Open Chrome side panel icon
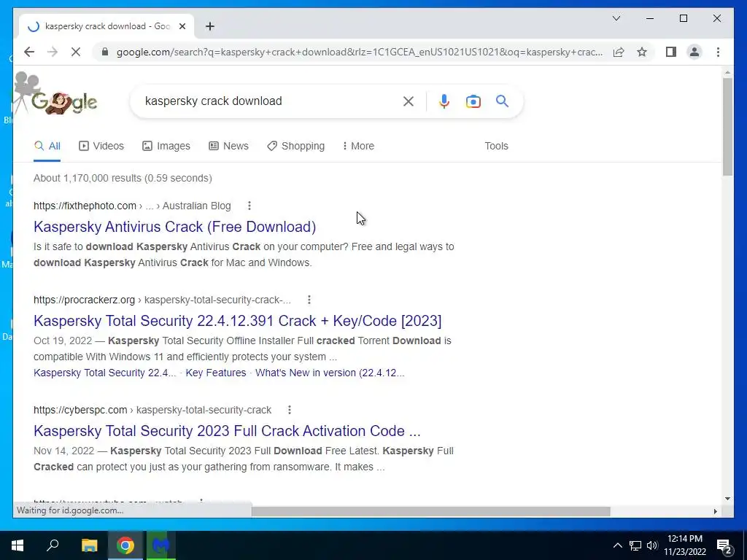747x560 pixels. pyautogui.click(x=671, y=52)
